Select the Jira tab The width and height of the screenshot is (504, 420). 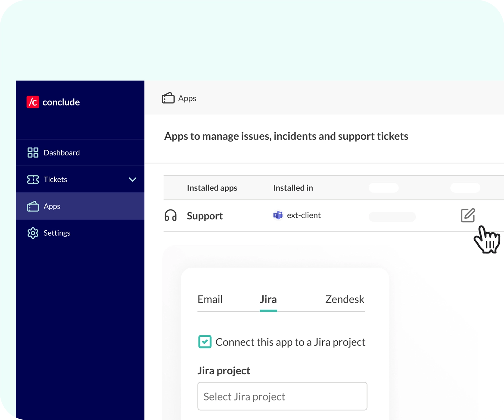[x=268, y=299]
